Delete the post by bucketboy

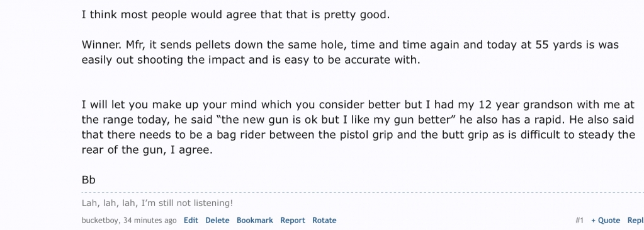coord(217,220)
